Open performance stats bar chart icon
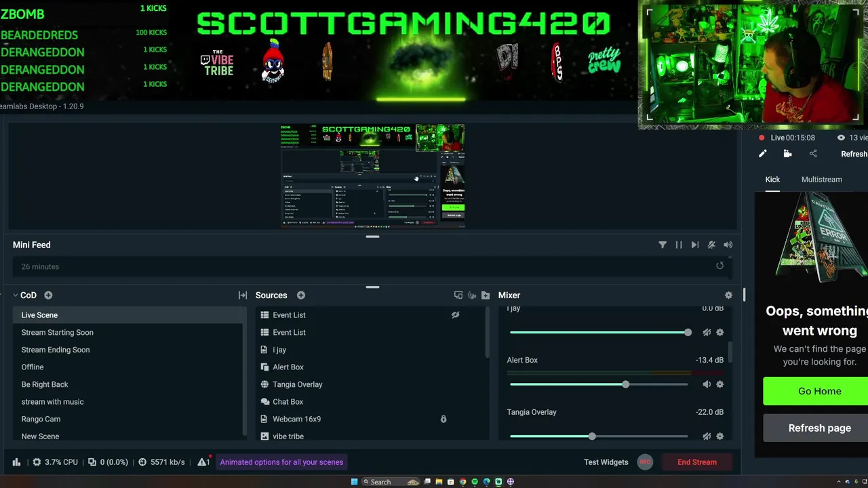This screenshot has height=488, width=868. (x=16, y=462)
